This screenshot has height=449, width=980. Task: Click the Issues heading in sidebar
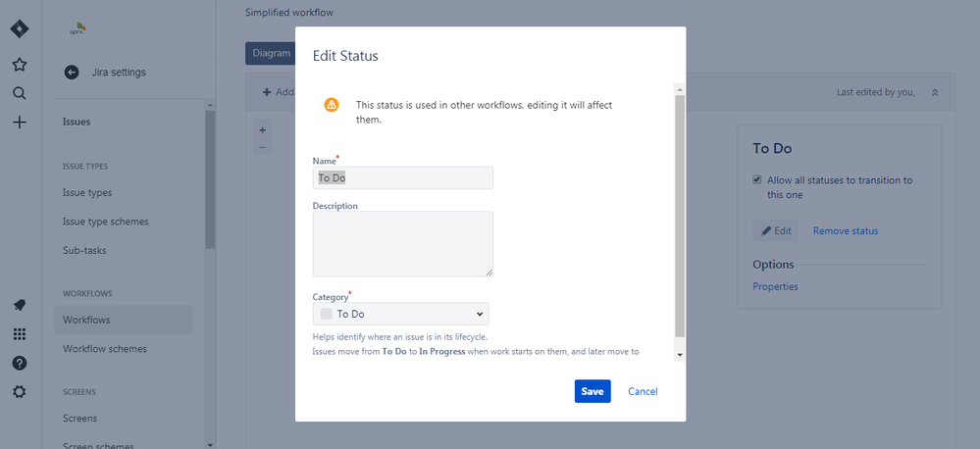(77, 122)
